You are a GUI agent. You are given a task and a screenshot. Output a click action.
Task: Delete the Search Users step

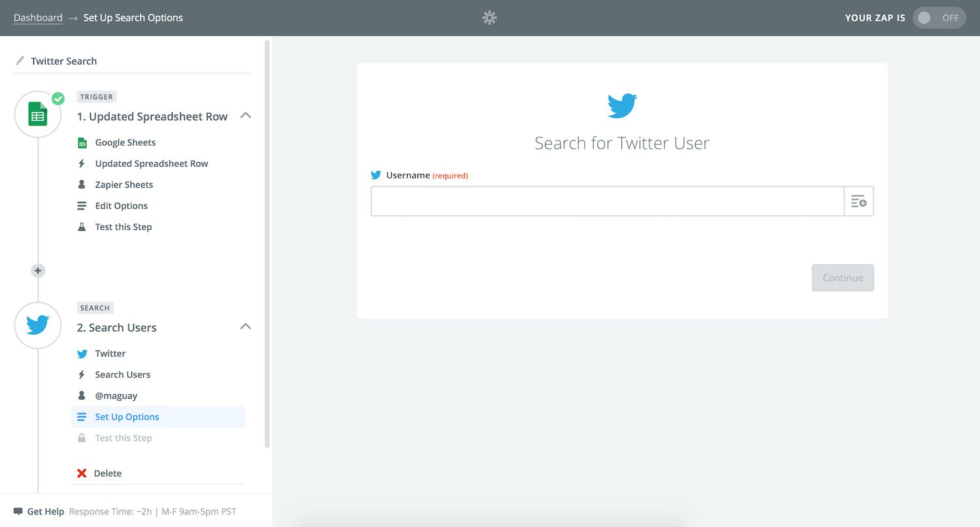(107, 473)
